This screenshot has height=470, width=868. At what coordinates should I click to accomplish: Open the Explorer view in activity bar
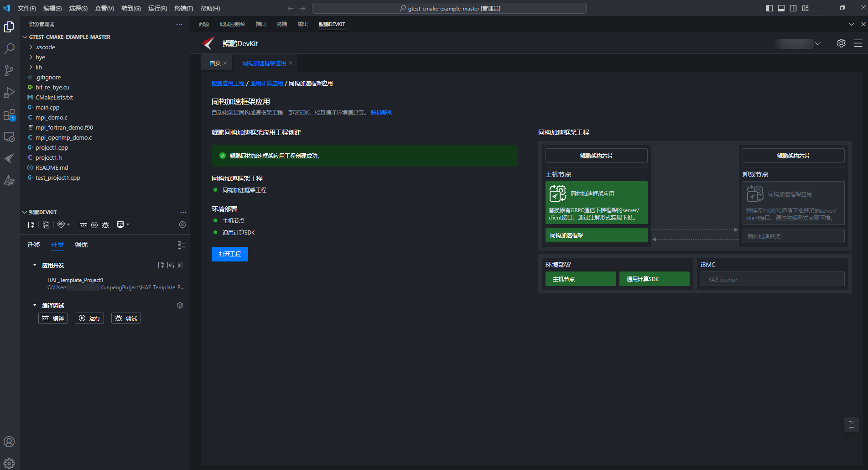click(x=9, y=27)
